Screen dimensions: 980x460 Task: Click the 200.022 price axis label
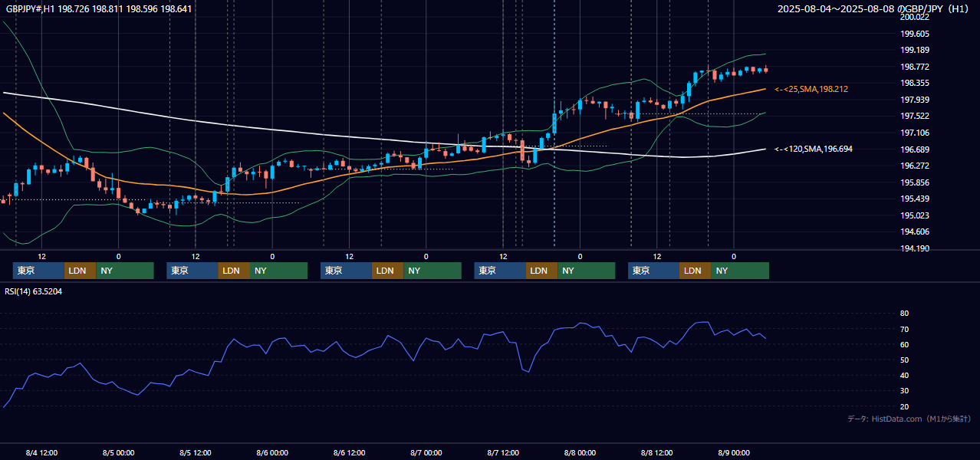click(914, 17)
